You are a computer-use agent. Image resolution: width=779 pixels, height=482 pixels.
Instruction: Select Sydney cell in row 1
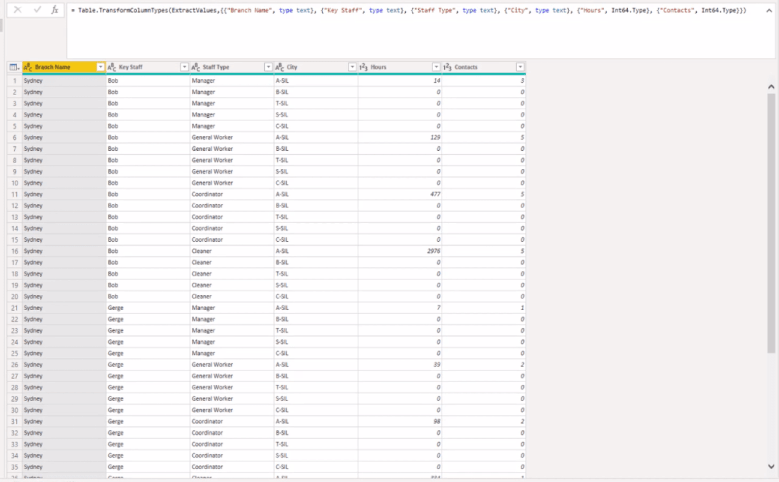(x=64, y=80)
